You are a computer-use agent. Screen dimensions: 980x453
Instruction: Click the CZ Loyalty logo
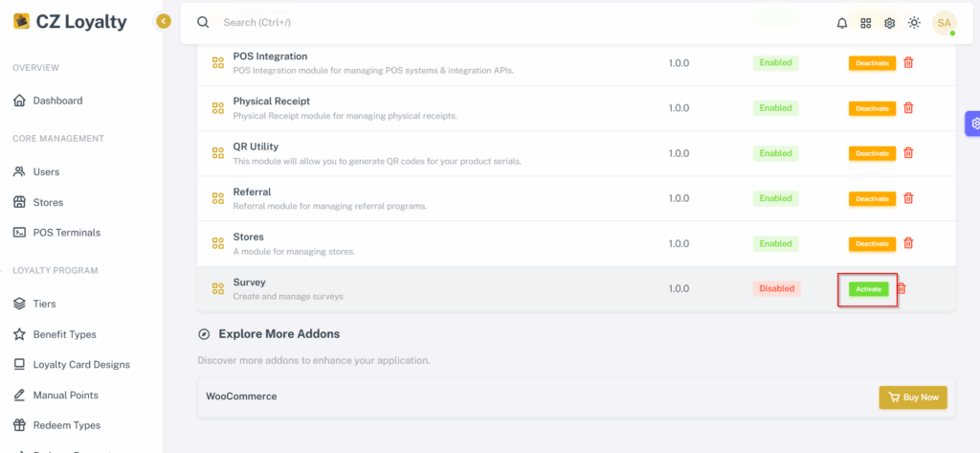[x=70, y=22]
